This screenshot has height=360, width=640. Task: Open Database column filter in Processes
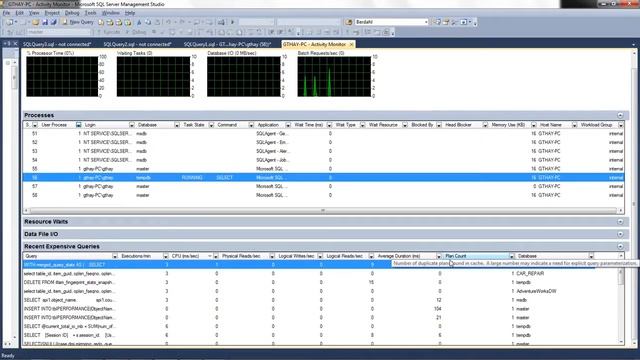click(177, 125)
